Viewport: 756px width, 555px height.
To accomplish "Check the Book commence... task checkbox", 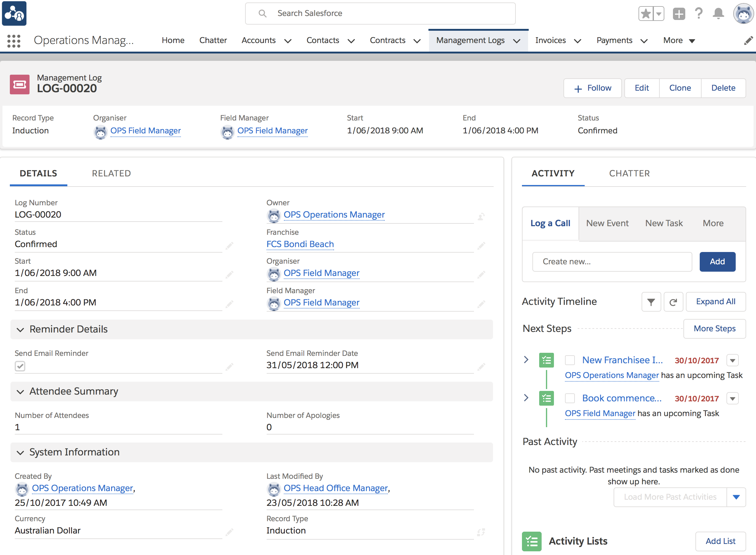I will click(569, 398).
